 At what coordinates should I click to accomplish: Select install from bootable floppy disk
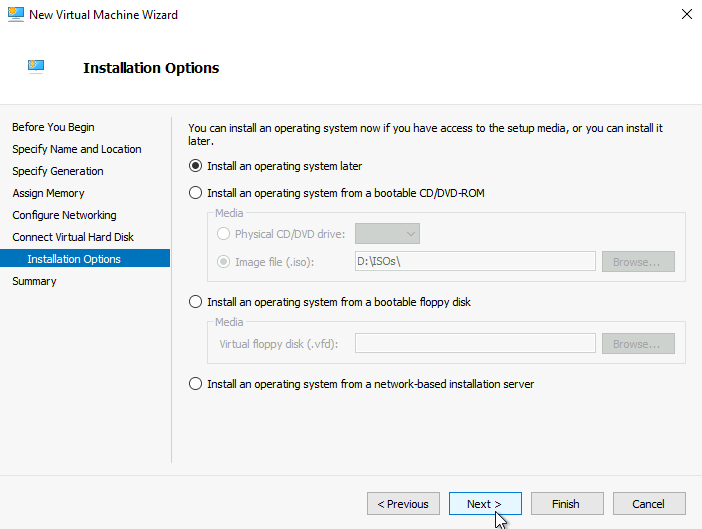330,302
